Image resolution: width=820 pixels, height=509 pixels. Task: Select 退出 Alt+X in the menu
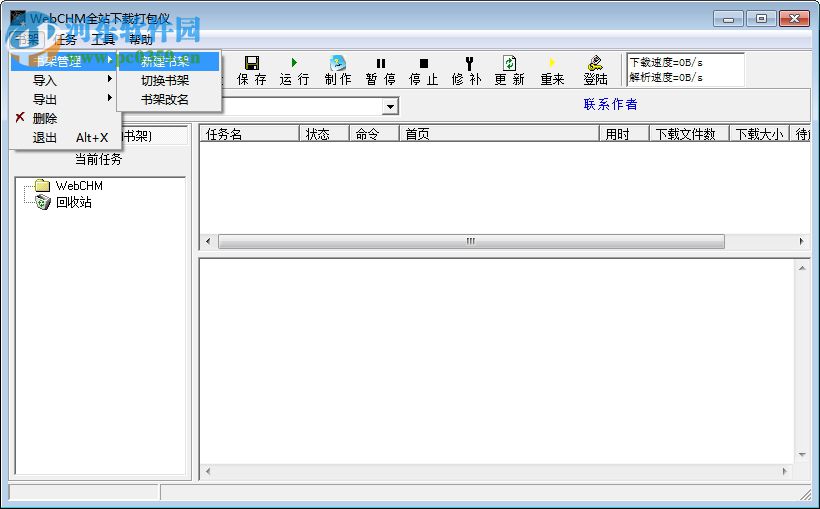tap(63, 138)
